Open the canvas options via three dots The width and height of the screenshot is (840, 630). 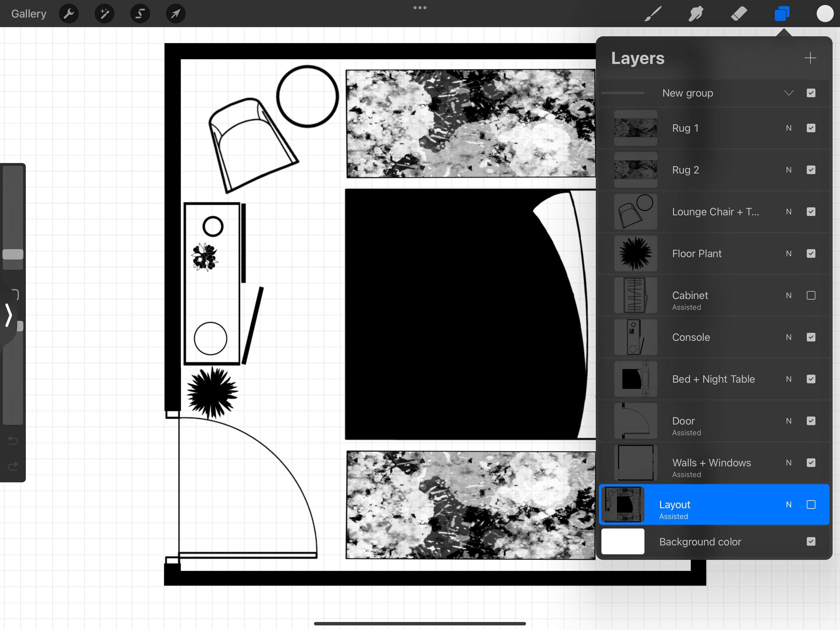tap(420, 8)
